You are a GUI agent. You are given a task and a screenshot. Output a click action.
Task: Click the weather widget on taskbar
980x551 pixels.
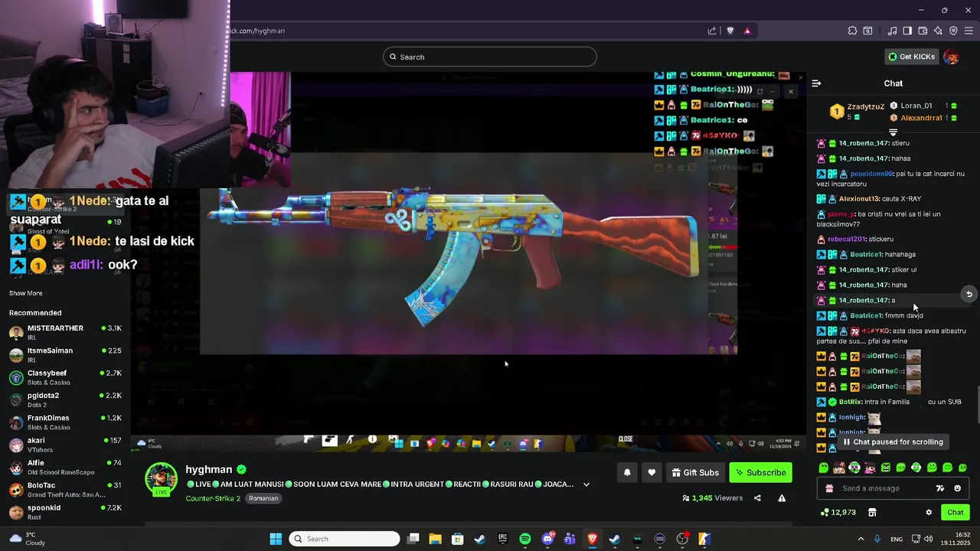pos(28,539)
